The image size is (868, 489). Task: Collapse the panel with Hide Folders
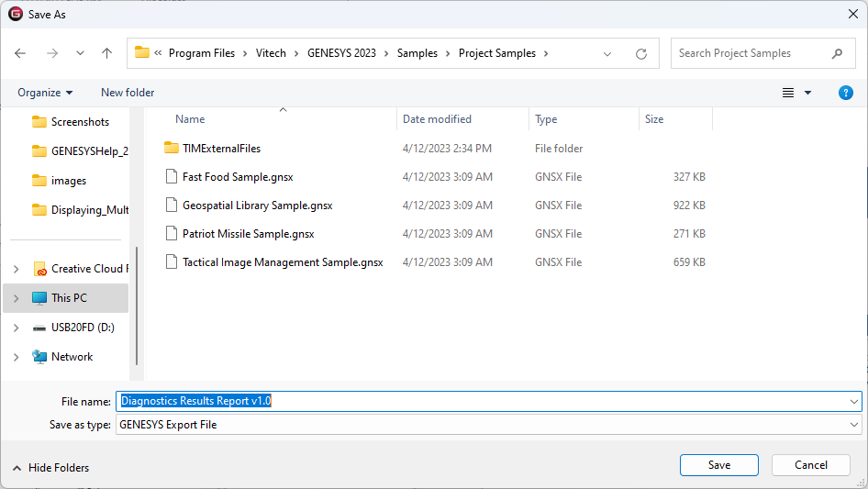[x=50, y=467]
